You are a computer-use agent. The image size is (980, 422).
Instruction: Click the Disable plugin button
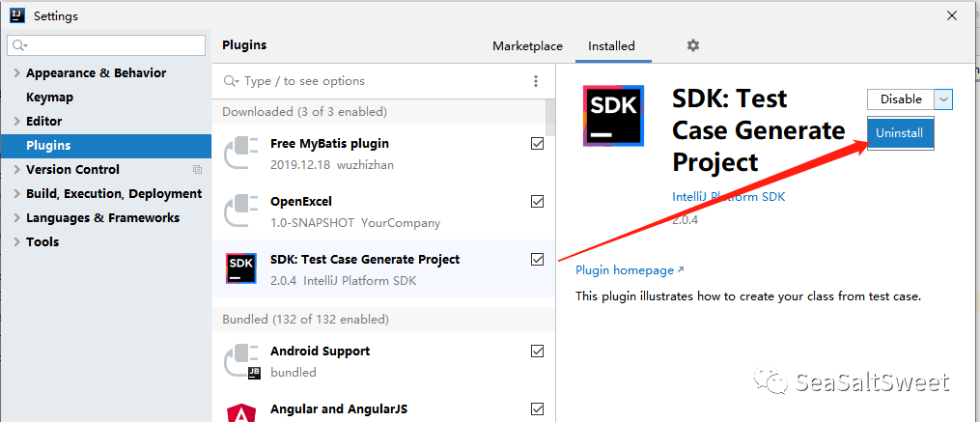click(x=901, y=99)
